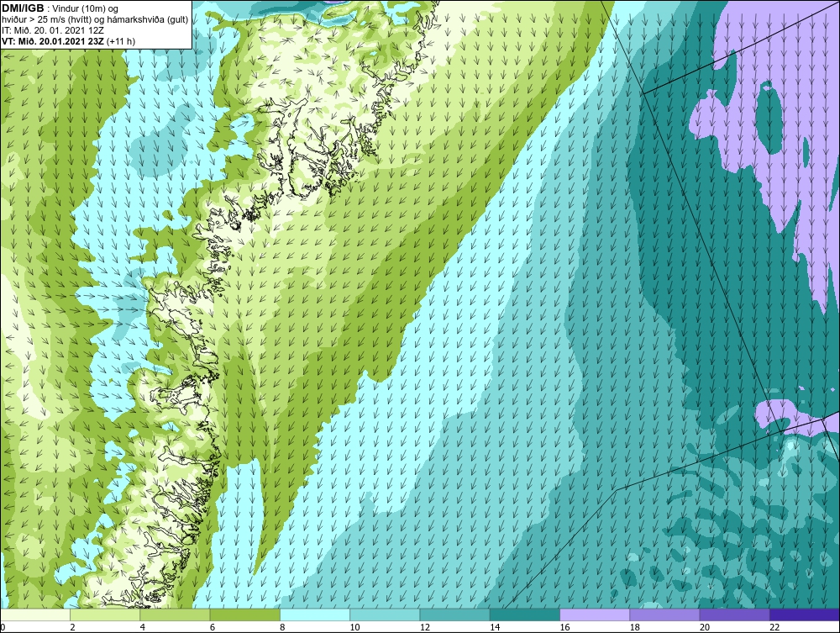Image resolution: width=840 pixels, height=633 pixels.
Task: Click the '8' tick label on the legend
Action: pyautogui.click(x=283, y=628)
